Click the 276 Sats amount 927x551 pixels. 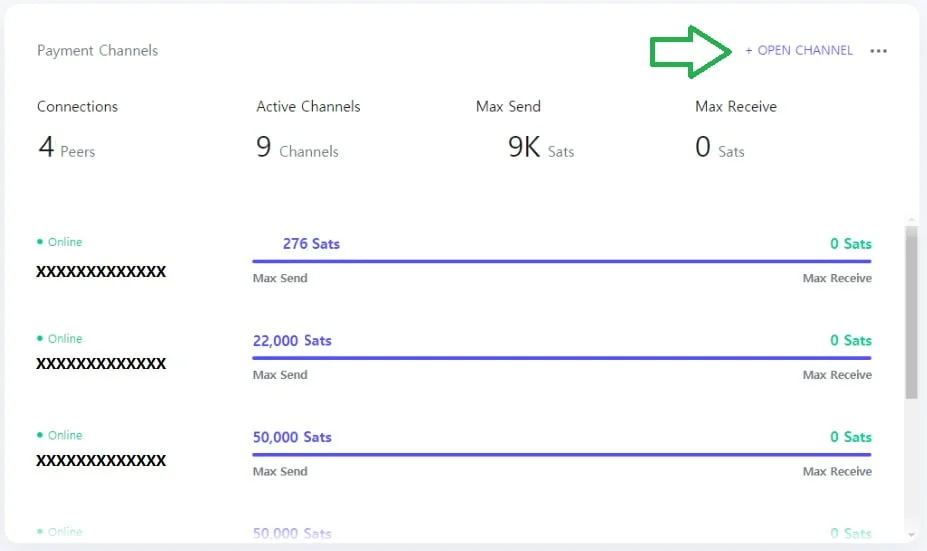point(311,244)
